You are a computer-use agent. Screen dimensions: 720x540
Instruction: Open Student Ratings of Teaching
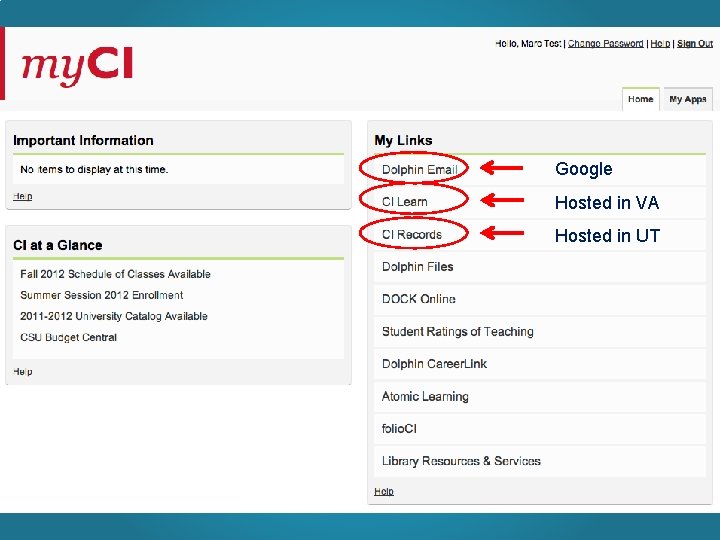pyautogui.click(x=458, y=332)
